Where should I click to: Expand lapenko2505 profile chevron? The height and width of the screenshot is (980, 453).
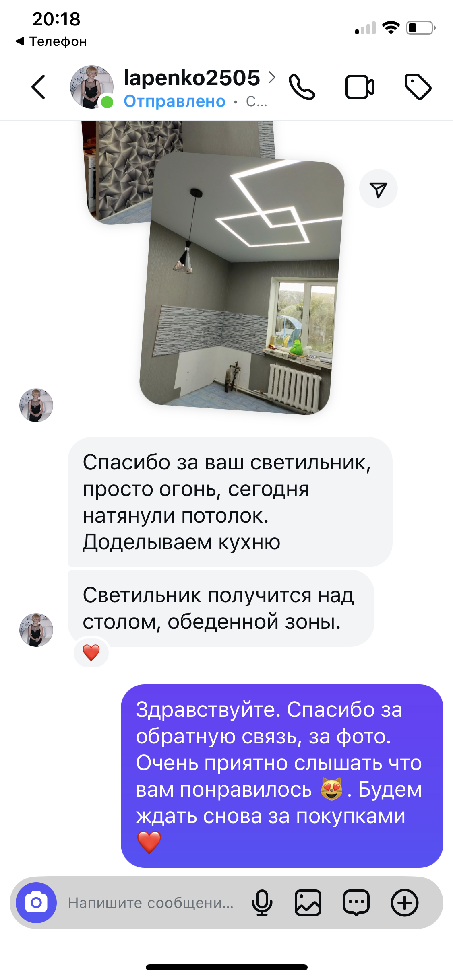272,77
